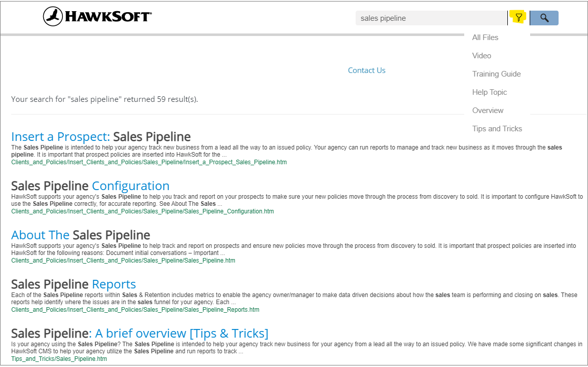Click the yellow filter funnel icon

(518, 17)
